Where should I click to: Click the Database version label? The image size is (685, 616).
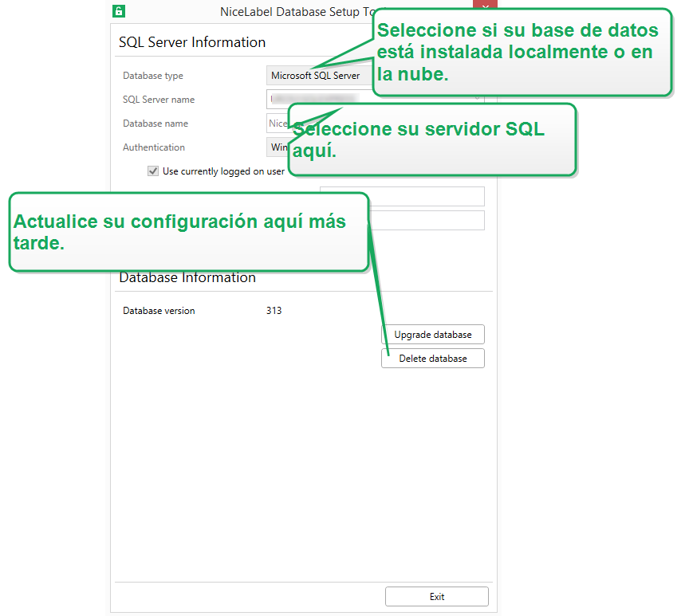[159, 311]
